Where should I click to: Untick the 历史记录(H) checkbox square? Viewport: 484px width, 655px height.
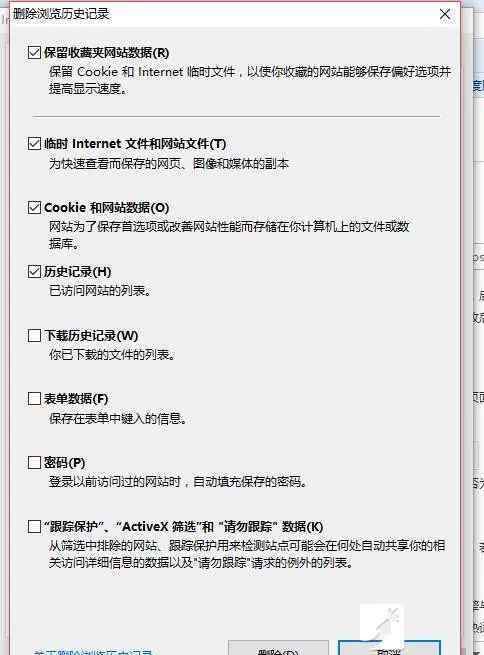(x=34, y=272)
